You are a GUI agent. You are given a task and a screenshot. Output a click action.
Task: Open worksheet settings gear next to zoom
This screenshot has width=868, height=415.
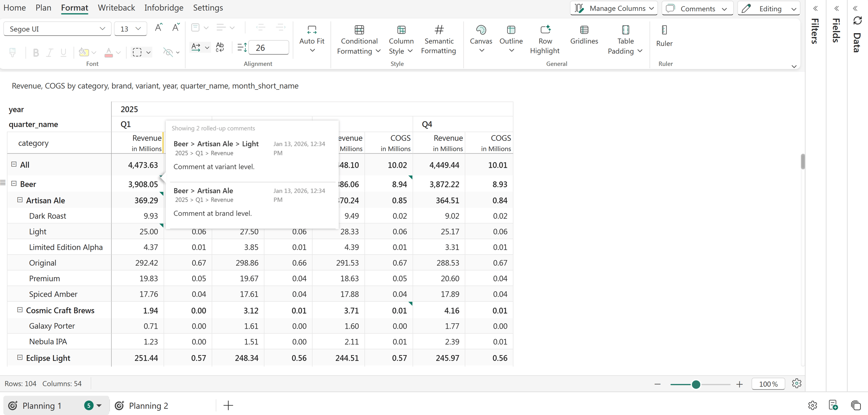(796, 383)
